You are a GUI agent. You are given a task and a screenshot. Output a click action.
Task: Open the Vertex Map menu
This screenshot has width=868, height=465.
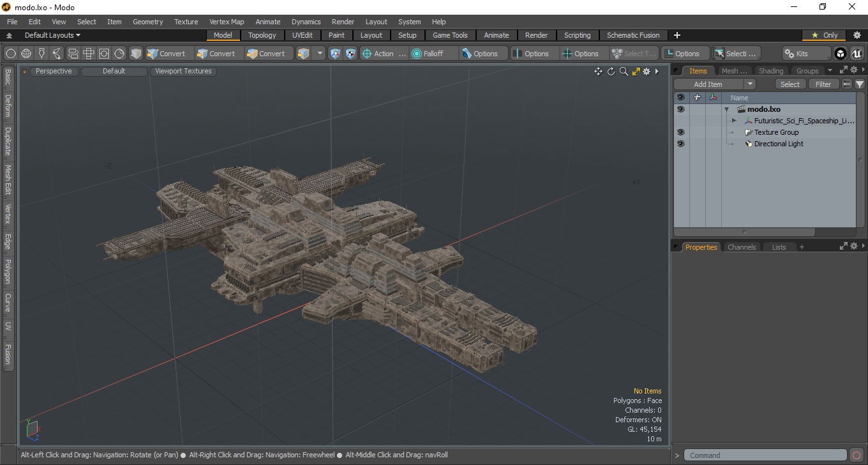pyautogui.click(x=227, y=22)
